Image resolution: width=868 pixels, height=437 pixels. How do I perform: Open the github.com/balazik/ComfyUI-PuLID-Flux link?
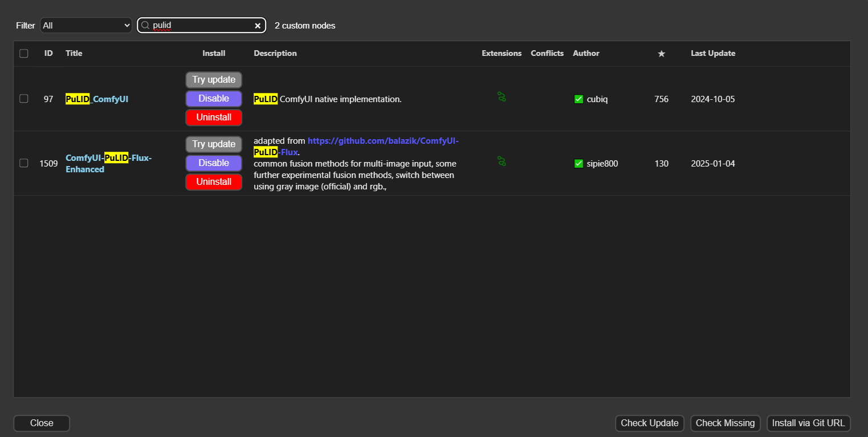tap(356, 147)
